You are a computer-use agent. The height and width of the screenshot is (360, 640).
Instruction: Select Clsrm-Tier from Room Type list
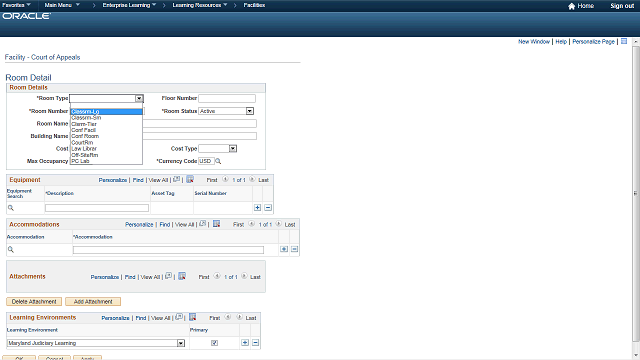click(106, 124)
